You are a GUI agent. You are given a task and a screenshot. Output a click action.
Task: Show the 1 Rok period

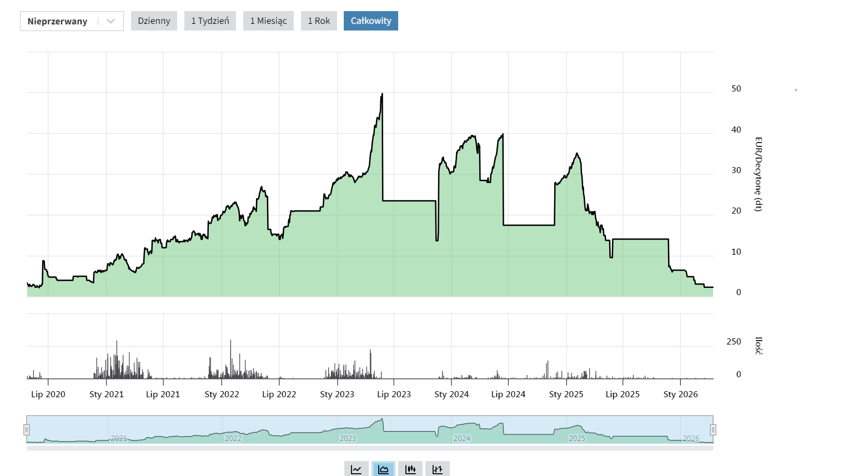(319, 21)
